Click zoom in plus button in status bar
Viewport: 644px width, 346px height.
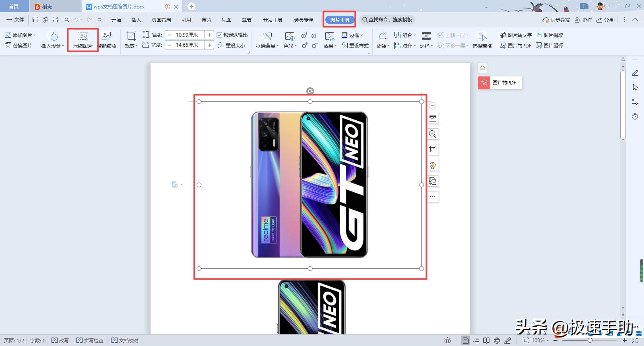pos(625,340)
